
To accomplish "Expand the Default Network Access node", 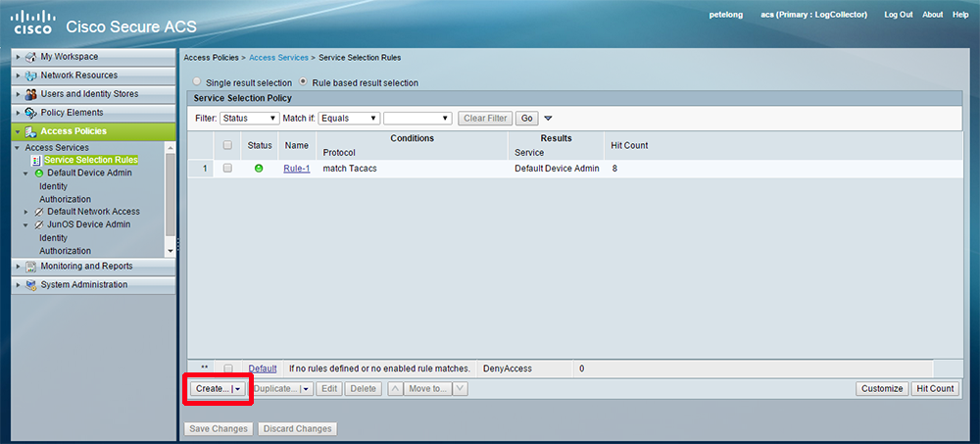I will pyautogui.click(x=26, y=212).
